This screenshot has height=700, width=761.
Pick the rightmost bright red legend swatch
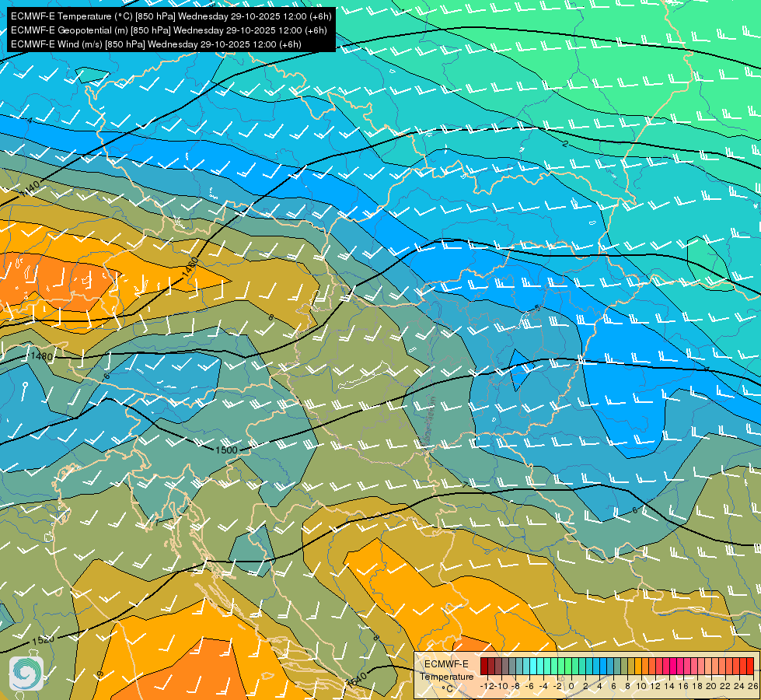750,666
